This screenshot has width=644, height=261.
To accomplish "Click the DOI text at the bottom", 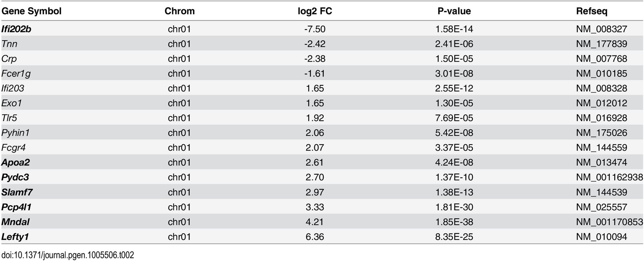I will tap(67, 255).
